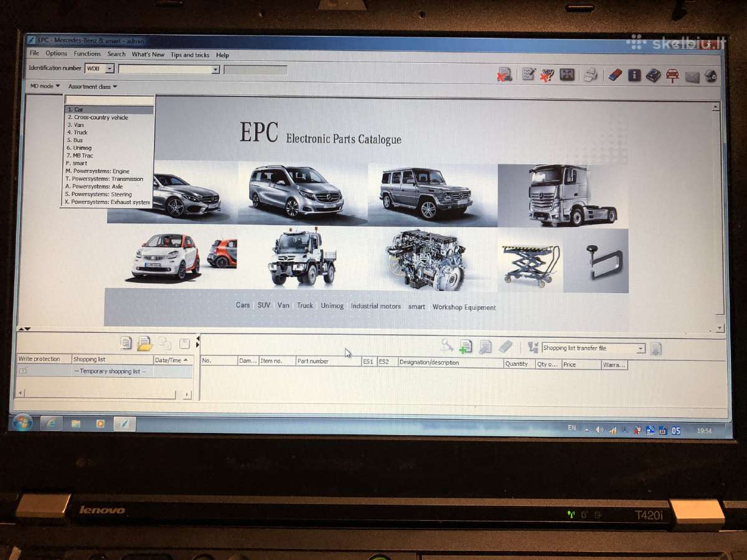Click the assortment class search field

[110, 100]
